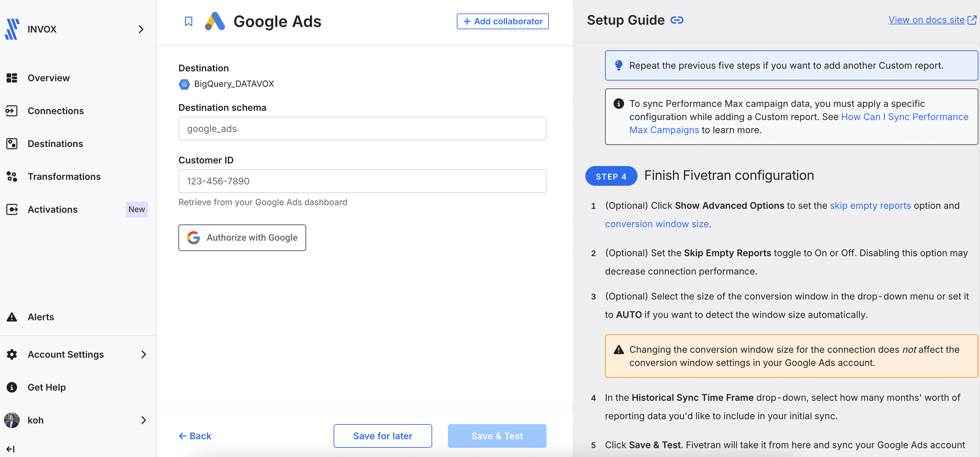The height and width of the screenshot is (457, 980).
Task: Open View on docs site link
Action: (932, 20)
